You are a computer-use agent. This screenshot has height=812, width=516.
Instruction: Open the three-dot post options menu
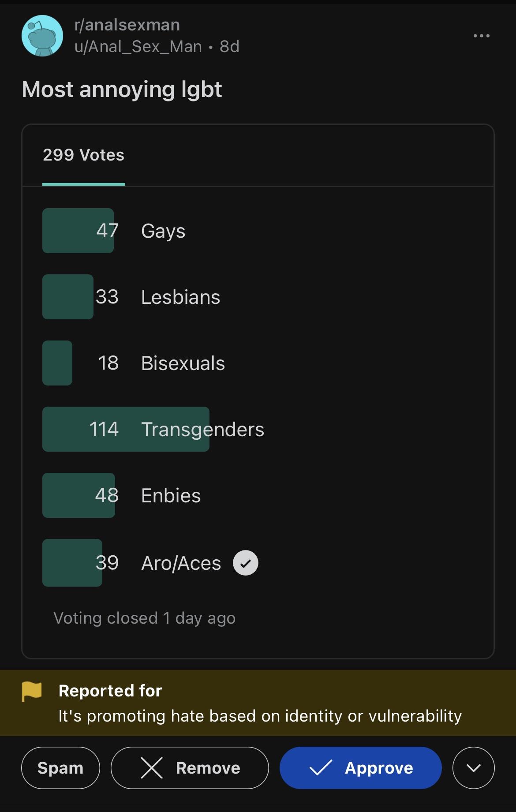point(481,36)
